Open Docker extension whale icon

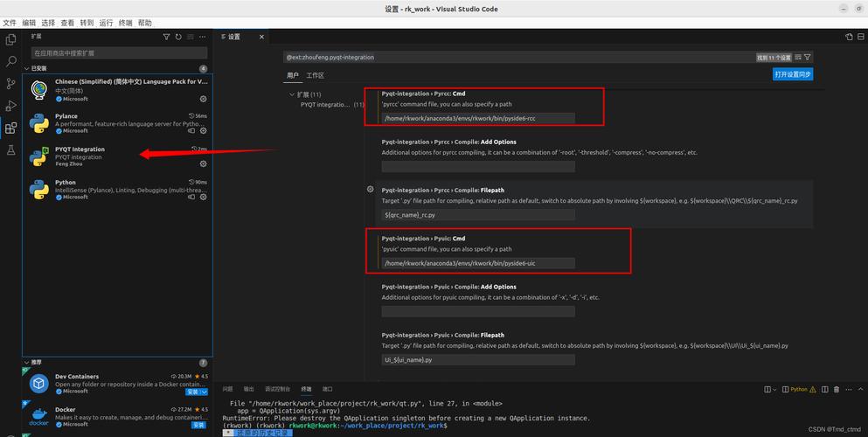pos(38,417)
